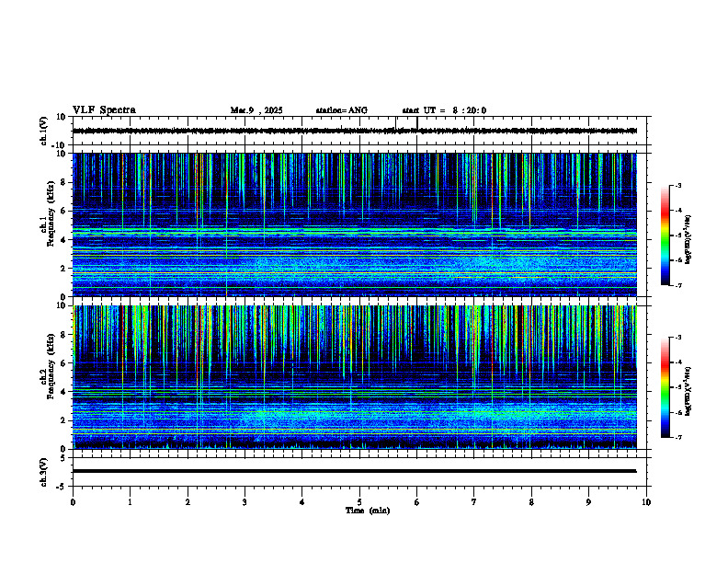The image size is (728, 563).
Task: Click the "9" tick on the time axis
Action: [588, 502]
